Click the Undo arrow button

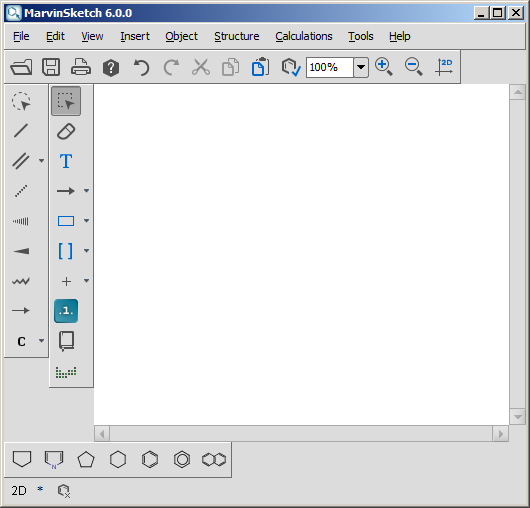141,67
